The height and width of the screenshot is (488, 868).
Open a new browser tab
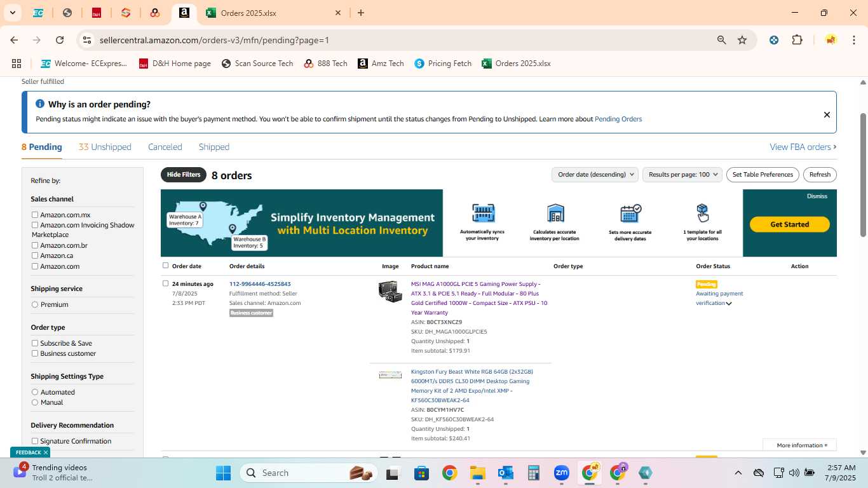click(x=361, y=13)
